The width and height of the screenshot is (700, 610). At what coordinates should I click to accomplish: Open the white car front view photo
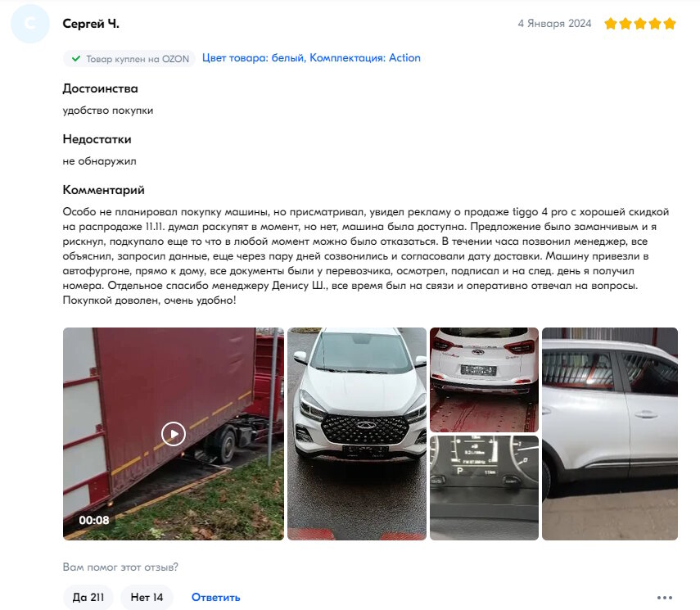pos(357,434)
